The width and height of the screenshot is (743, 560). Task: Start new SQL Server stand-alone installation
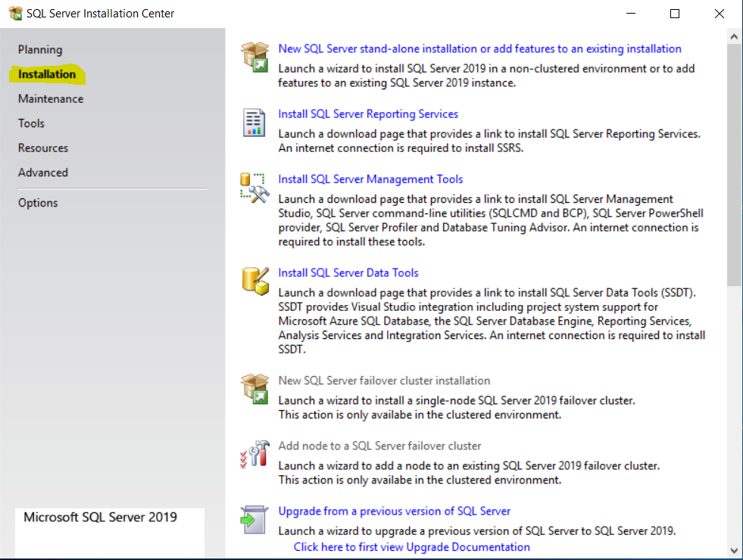[479, 48]
